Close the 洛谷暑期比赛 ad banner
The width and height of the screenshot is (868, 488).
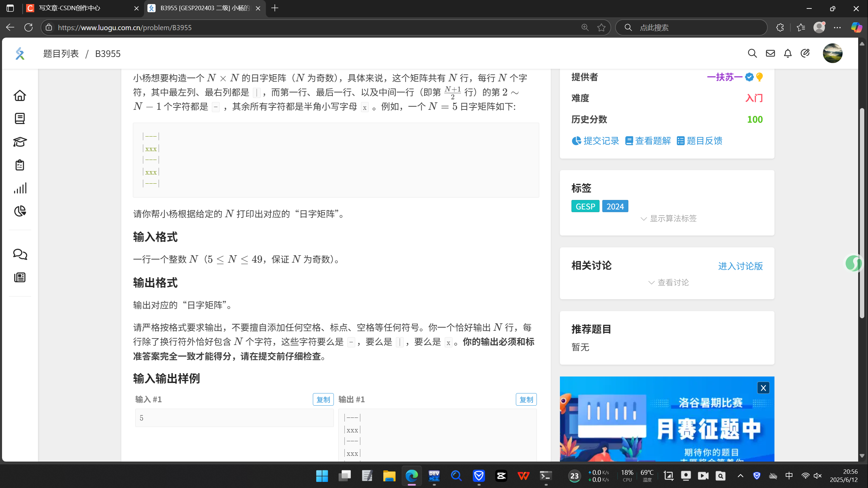point(763,388)
